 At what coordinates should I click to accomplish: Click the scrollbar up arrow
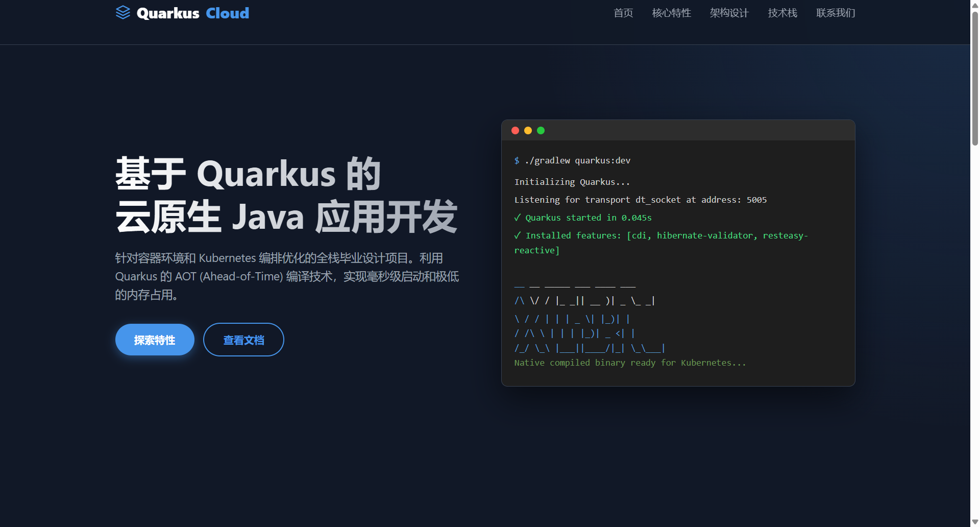(x=975, y=4)
